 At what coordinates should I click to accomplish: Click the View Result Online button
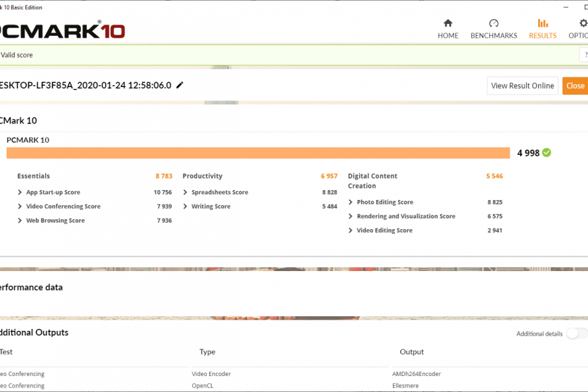coord(522,86)
